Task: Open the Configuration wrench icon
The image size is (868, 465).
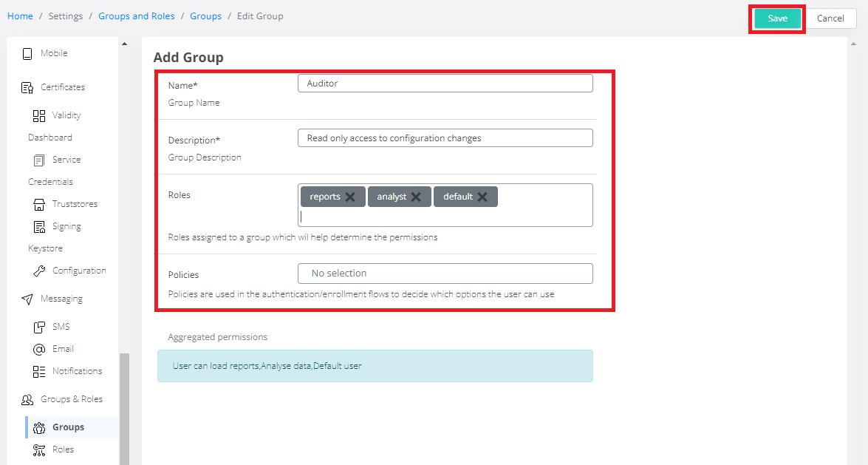Action: pyautogui.click(x=39, y=271)
